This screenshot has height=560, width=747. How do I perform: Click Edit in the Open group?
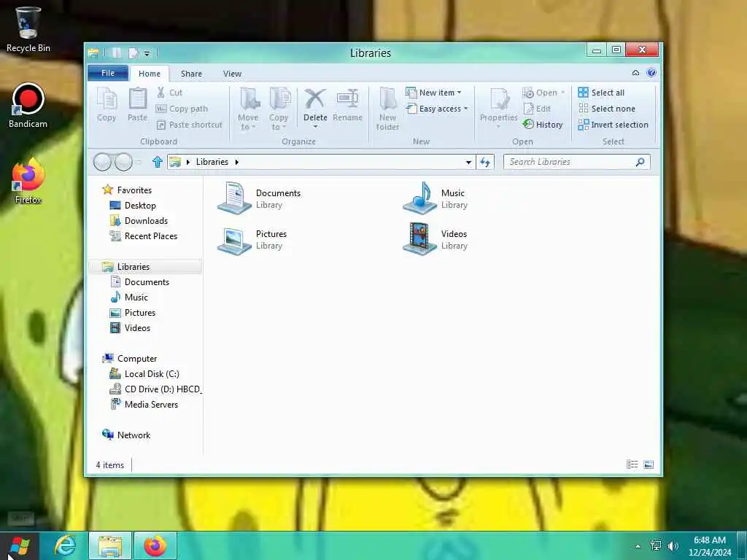[537, 109]
